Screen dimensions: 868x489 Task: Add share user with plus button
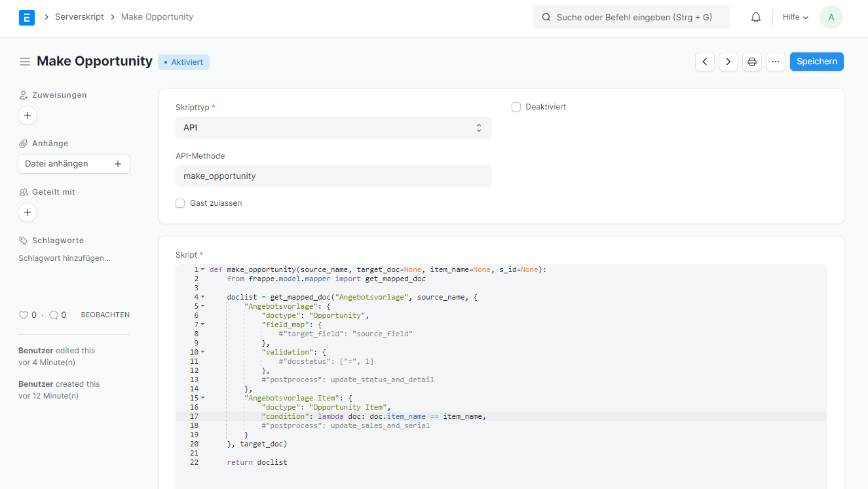[x=28, y=212]
